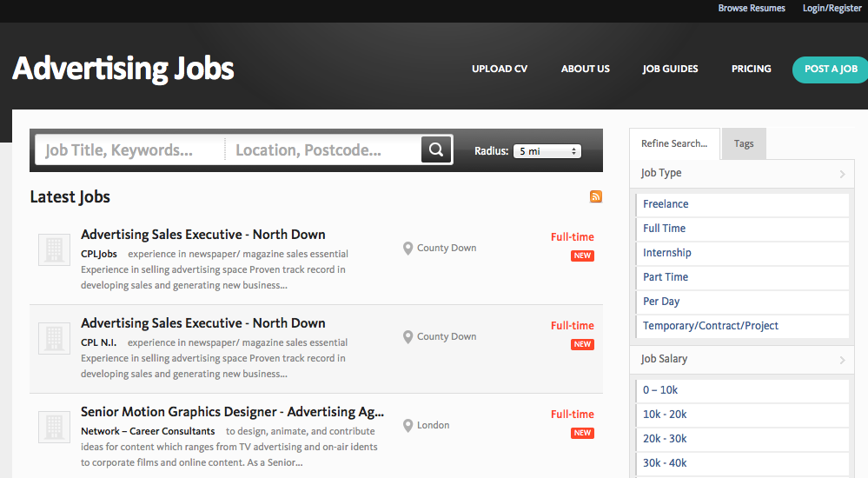Select the 30k - 40k salary filter
Viewport: 868px width, 478px height.
pyautogui.click(x=742, y=463)
